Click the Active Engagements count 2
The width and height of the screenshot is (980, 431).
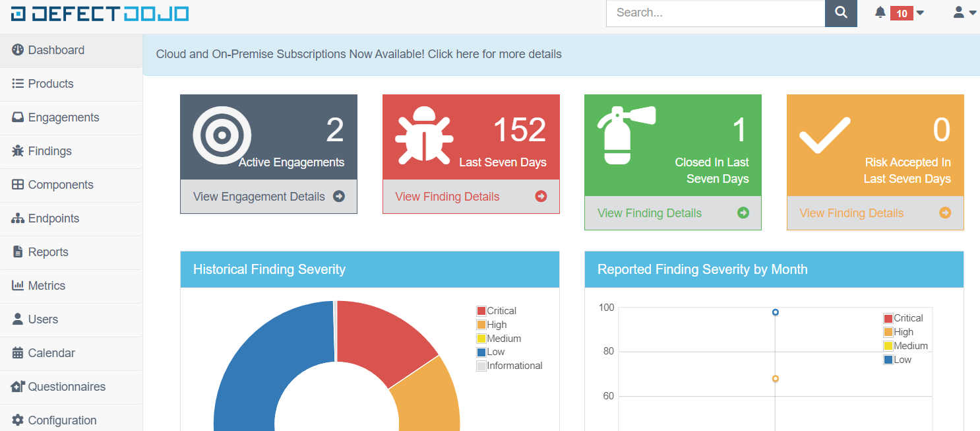(x=335, y=130)
